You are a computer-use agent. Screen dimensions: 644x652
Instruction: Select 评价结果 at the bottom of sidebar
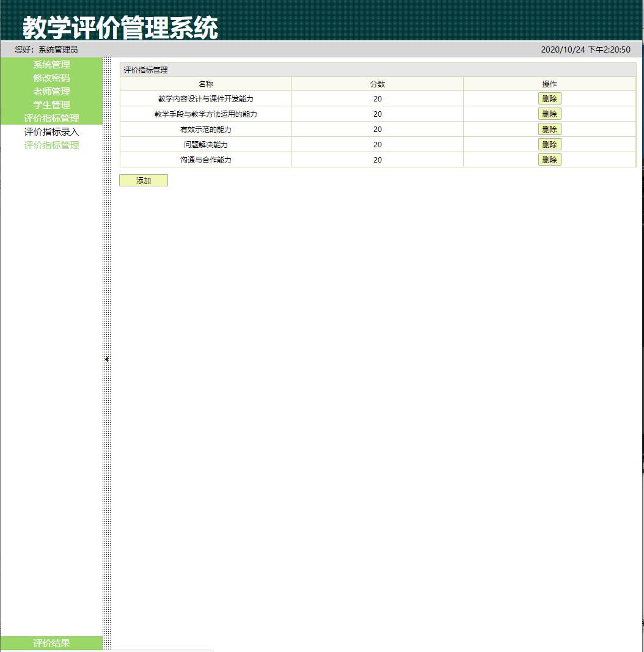coord(53,643)
